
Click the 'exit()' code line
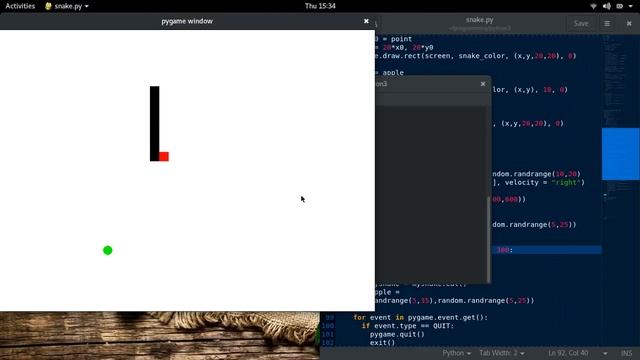pyautogui.click(x=382, y=343)
